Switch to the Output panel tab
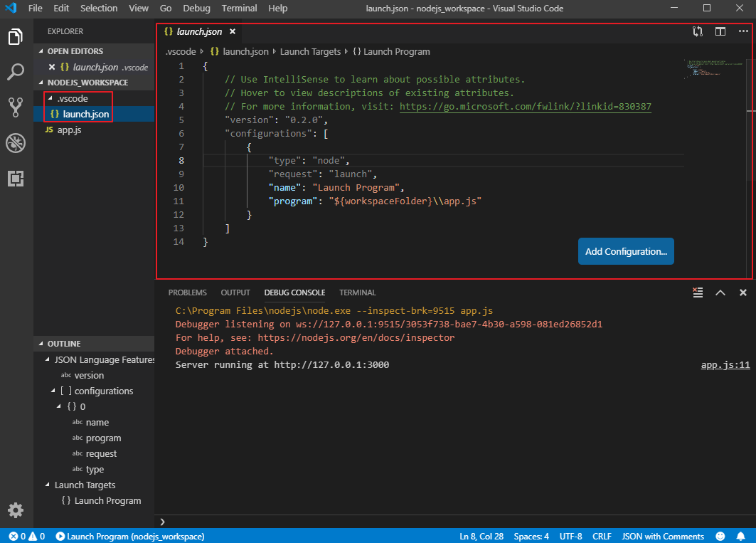The width and height of the screenshot is (756, 543). (235, 292)
